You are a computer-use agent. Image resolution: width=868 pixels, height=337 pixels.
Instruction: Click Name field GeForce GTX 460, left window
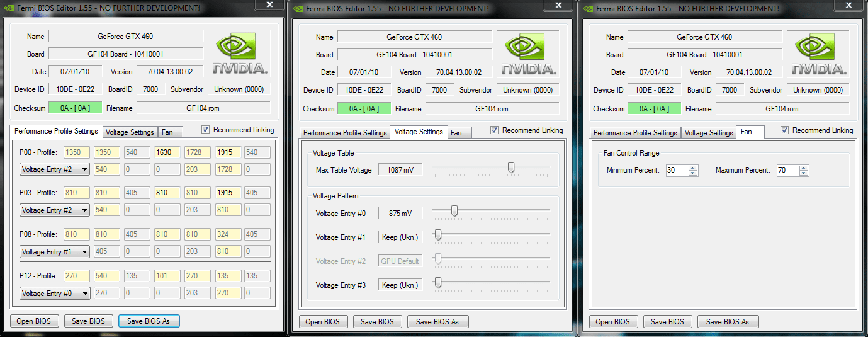point(126,37)
